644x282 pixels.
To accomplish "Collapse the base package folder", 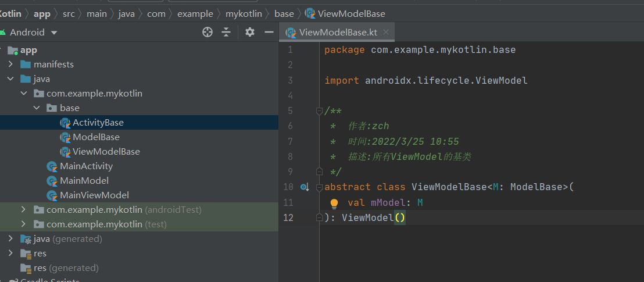I will pos(37,108).
